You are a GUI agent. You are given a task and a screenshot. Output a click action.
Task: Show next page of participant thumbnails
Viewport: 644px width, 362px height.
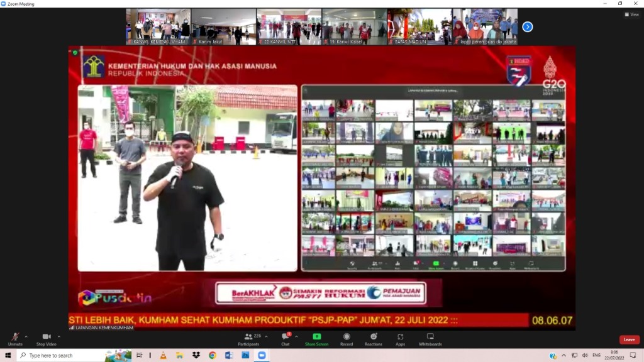pyautogui.click(x=528, y=26)
